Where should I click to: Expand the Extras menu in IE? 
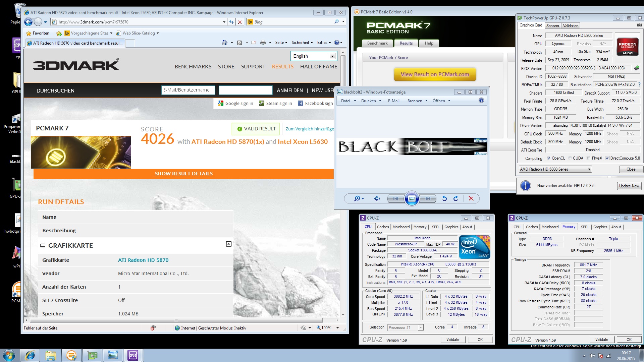[x=324, y=43]
